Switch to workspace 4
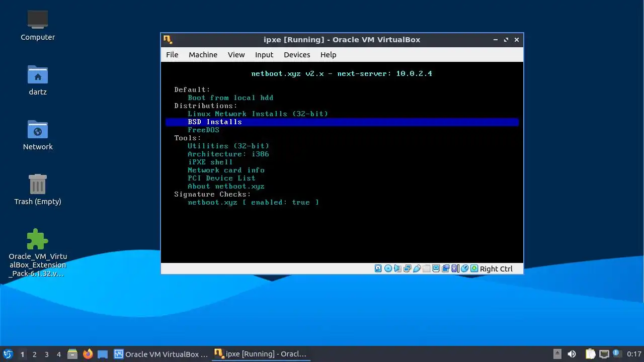The image size is (644, 362). click(59, 354)
